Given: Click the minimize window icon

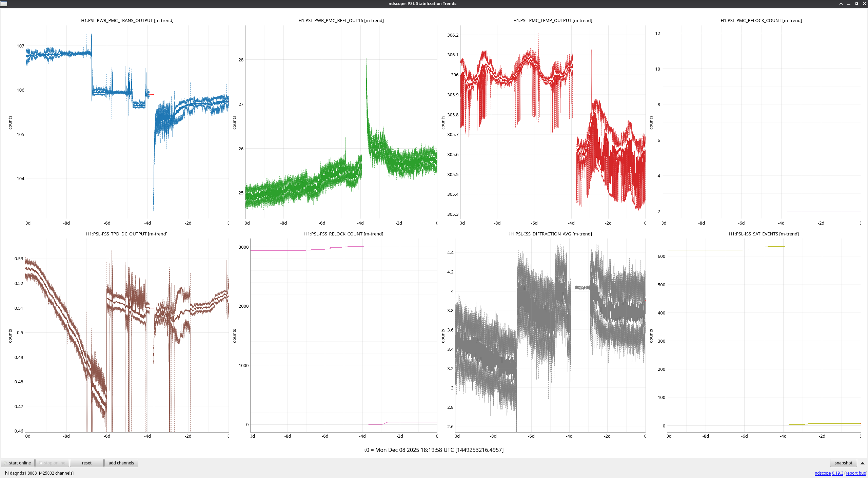Looking at the screenshot, I should tap(849, 4).
